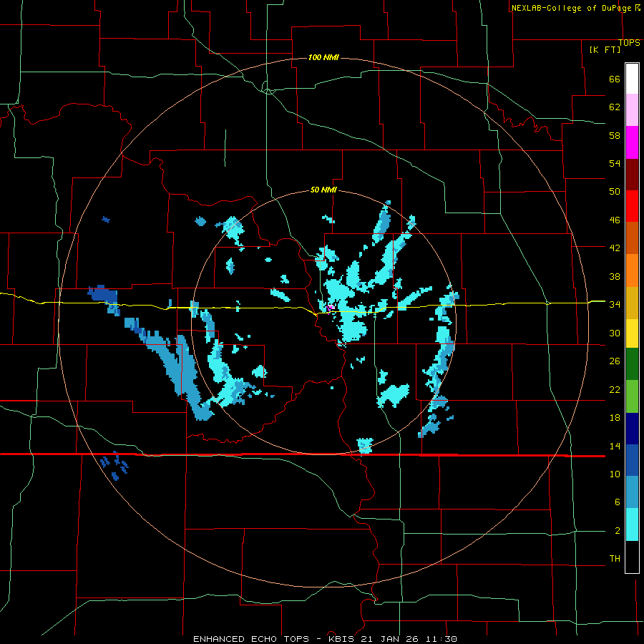644x644 pixels.
Task: Click the light blue 14 kft swatch
Action: point(632,492)
